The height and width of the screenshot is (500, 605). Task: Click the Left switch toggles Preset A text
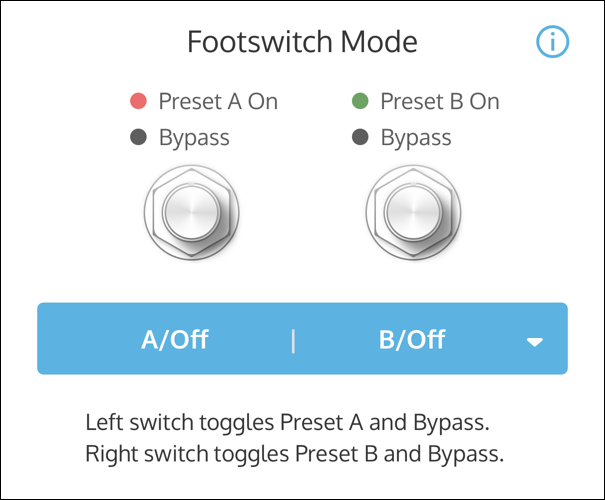tap(290, 421)
